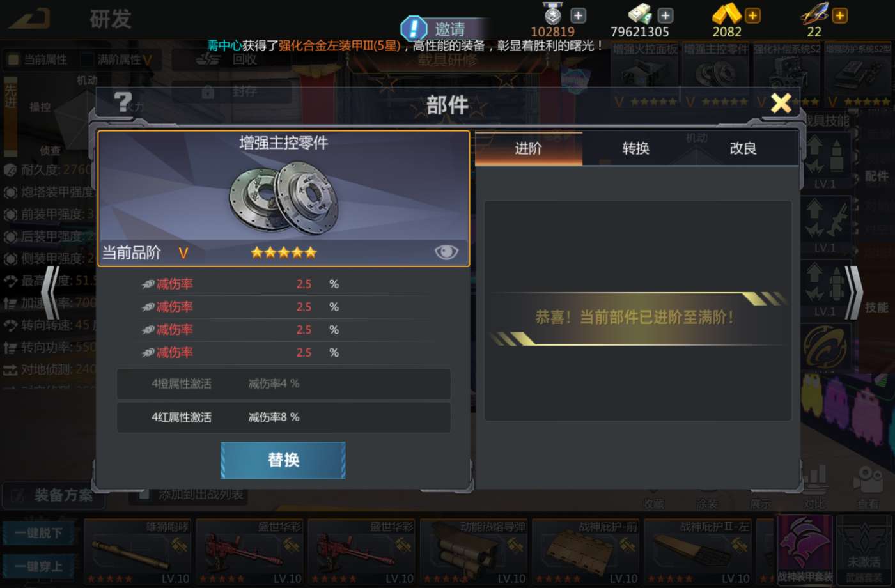This screenshot has height=588, width=895.
Task: Select the 战神庇护-前 armor icon
Action: (x=586, y=552)
